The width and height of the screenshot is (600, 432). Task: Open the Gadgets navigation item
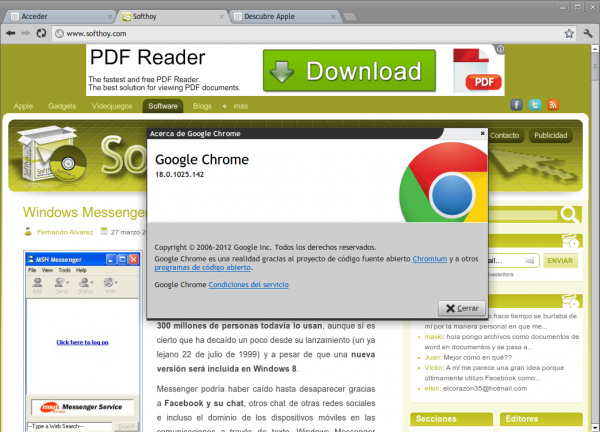pos(62,106)
